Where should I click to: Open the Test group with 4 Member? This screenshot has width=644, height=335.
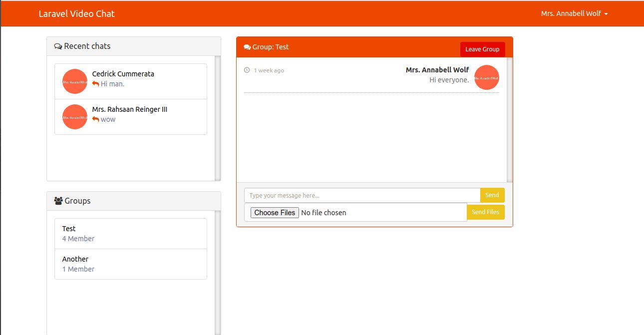[131, 234]
